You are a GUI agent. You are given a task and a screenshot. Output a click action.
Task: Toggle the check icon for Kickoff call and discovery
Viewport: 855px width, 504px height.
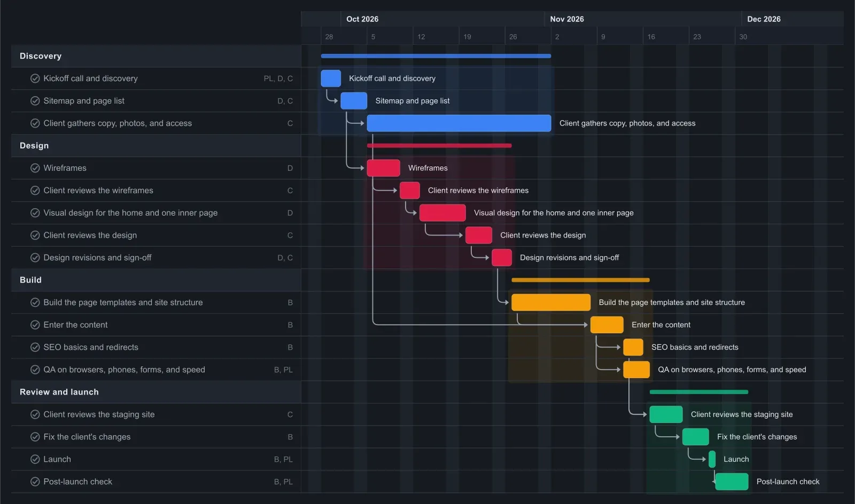point(35,78)
